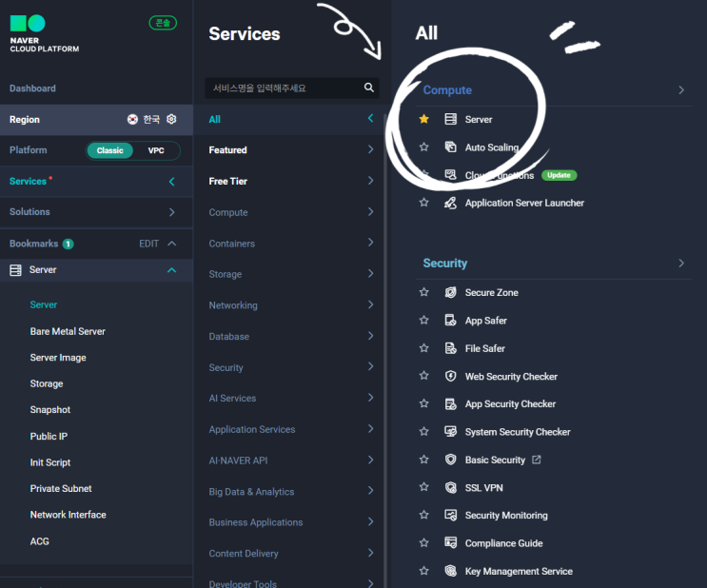Screen dimensions: 707x588
Task: Click the App Safer icon
Action: point(450,320)
